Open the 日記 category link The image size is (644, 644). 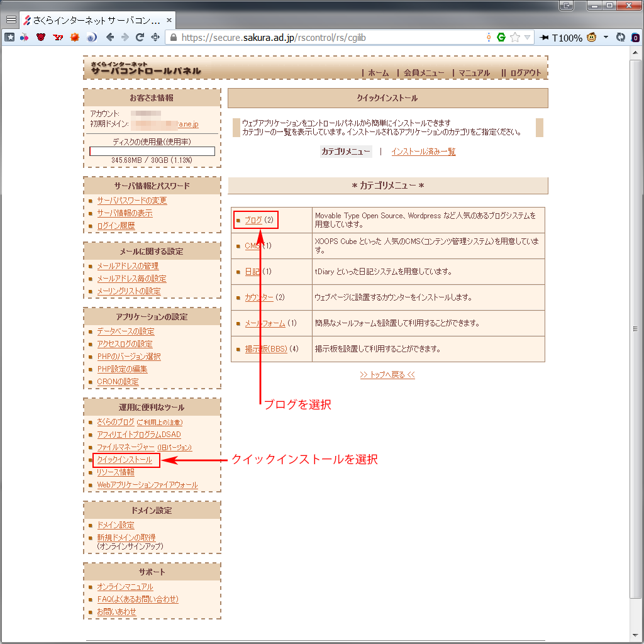[252, 272]
